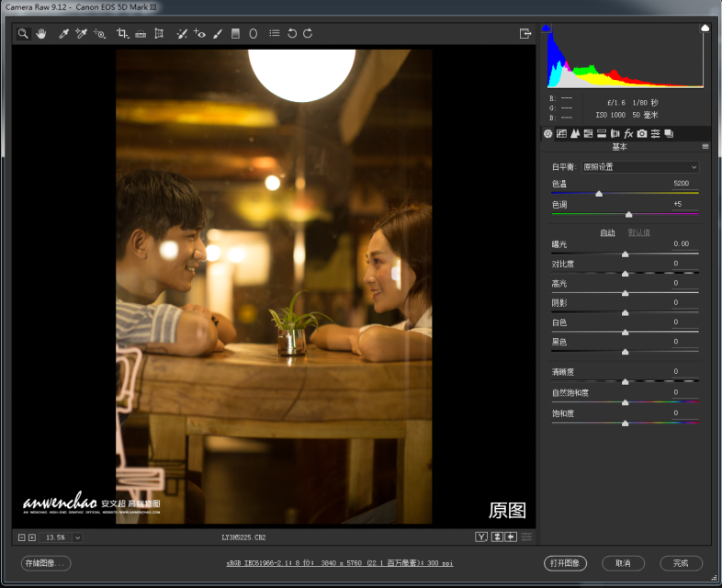Open the Split Toning panel tab
Image resolution: width=722 pixels, height=588 pixels.
(x=602, y=133)
